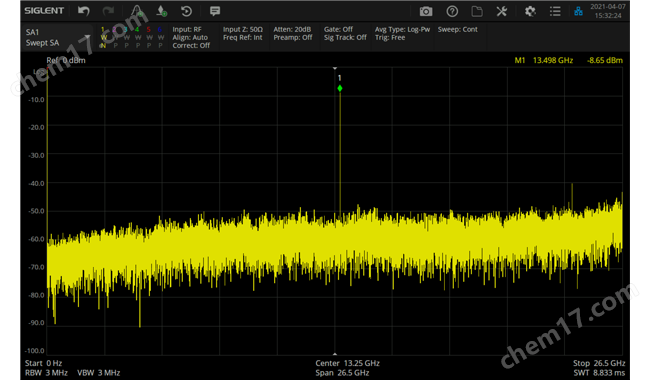This screenshot has width=650, height=380.
Task: Click the marker-to-peak icon
Action: coord(162,11)
